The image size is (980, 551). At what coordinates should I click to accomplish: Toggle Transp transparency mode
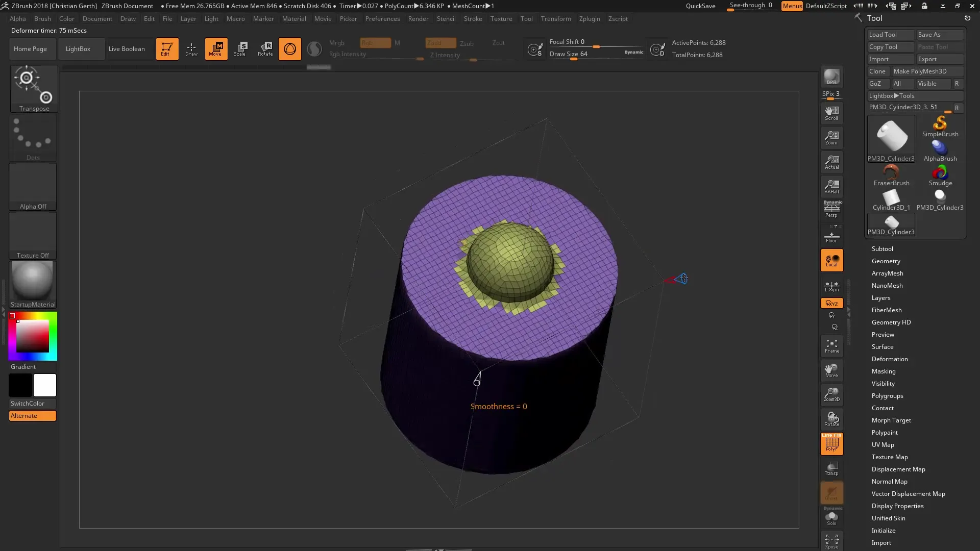point(831,468)
